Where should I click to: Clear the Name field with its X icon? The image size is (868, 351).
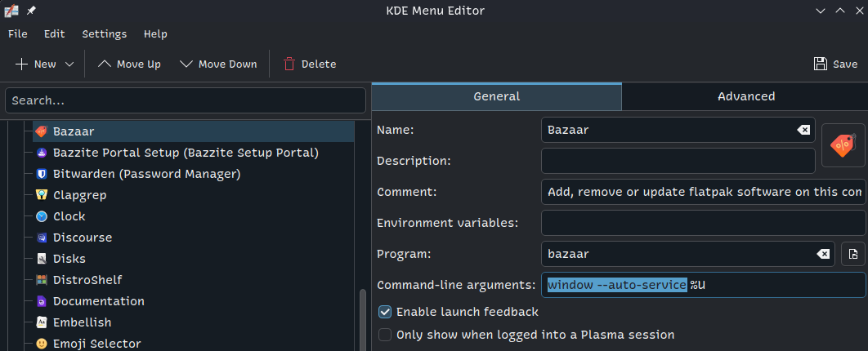click(803, 130)
